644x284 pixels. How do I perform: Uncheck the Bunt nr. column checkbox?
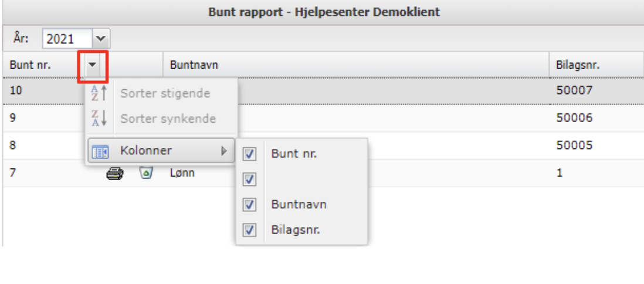pyautogui.click(x=250, y=154)
